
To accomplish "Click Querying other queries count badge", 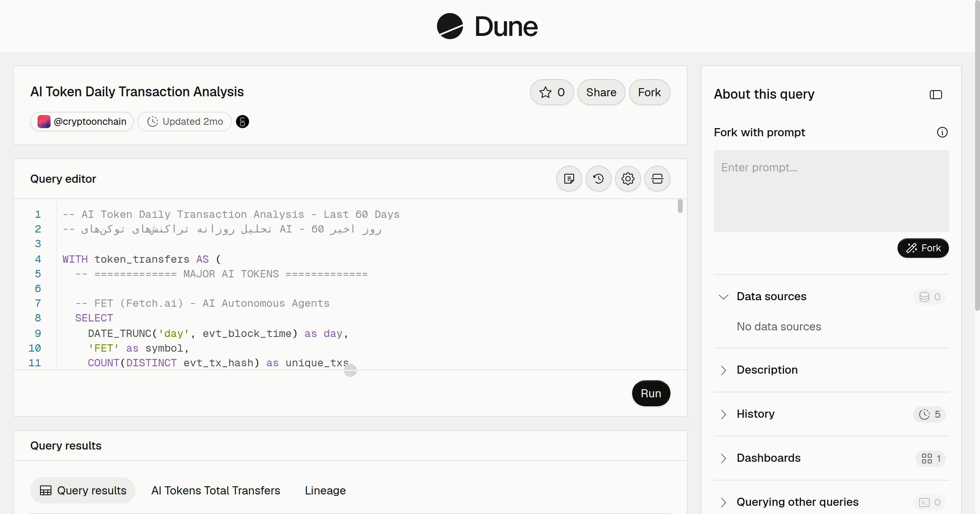I will pos(929,502).
